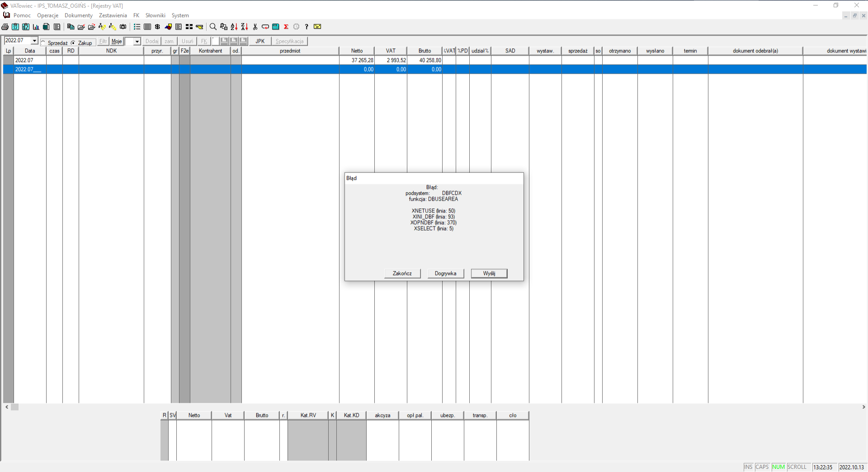
Task: Click the camera snapshot icon
Action: coord(123,27)
